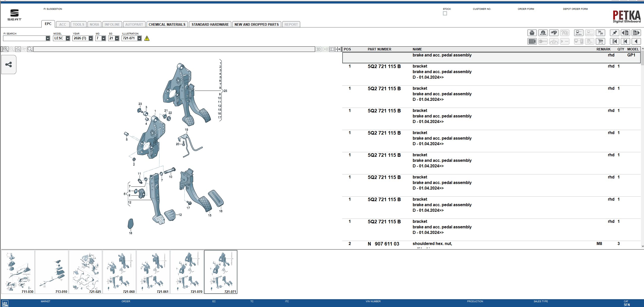Screen dimensions: 644x307
Task: Click the print icon in the toolbar
Action: pos(532,33)
